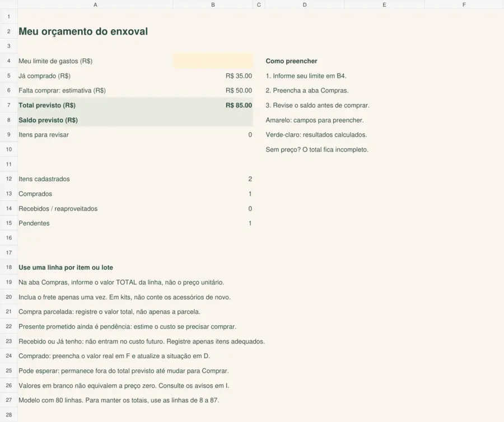Click the 'Falta comprar: estimativa (R$)' label
Screen dimensions: 504x422
point(62,91)
